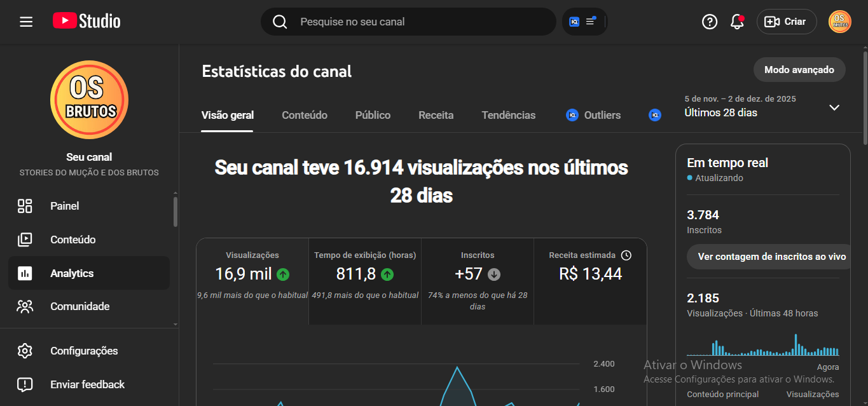Switch to the Visão geral tab
This screenshot has width=868, height=406.
[x=227, y=115]
